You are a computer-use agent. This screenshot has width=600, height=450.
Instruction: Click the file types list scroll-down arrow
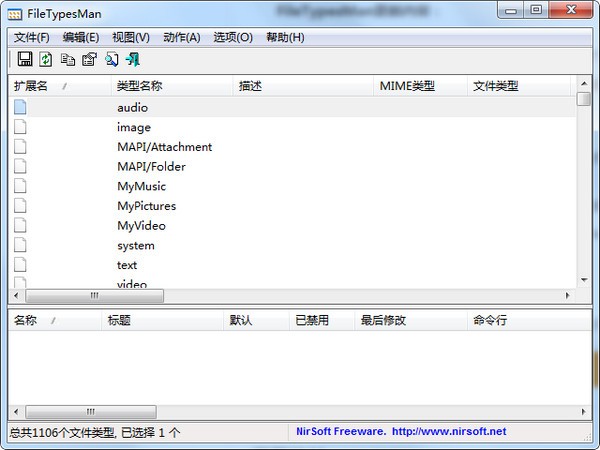pyautogui.click(x=584, y=280)
